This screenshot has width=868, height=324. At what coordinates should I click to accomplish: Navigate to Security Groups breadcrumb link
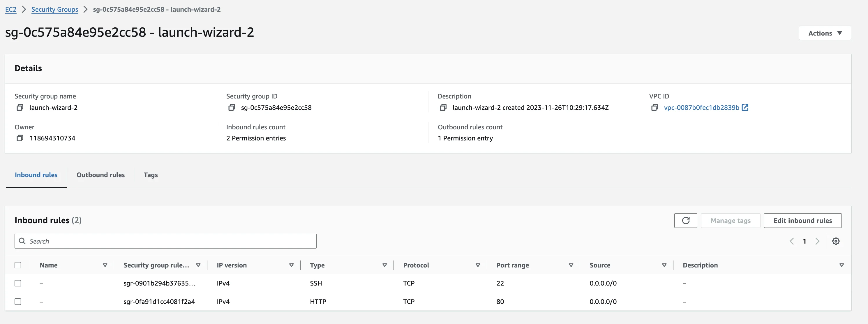point(54,9)
